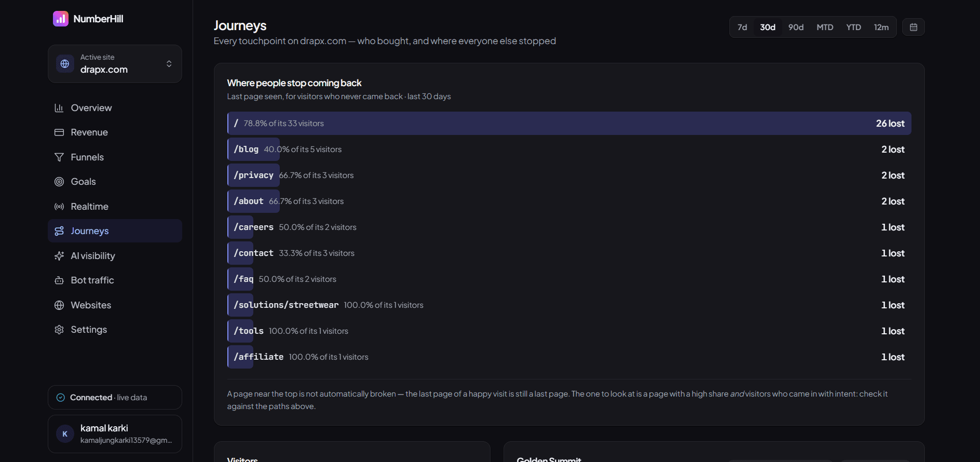Expand the Active site drapx.com selector

tap(115, 64)
